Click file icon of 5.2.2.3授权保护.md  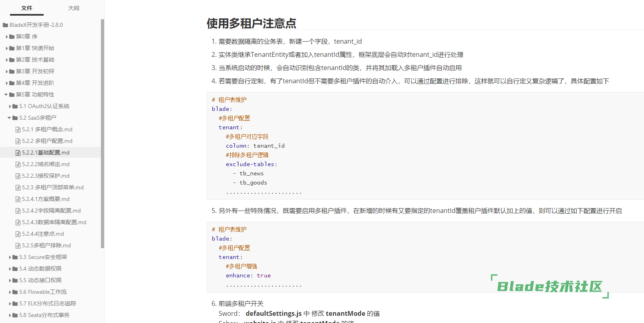18,176
